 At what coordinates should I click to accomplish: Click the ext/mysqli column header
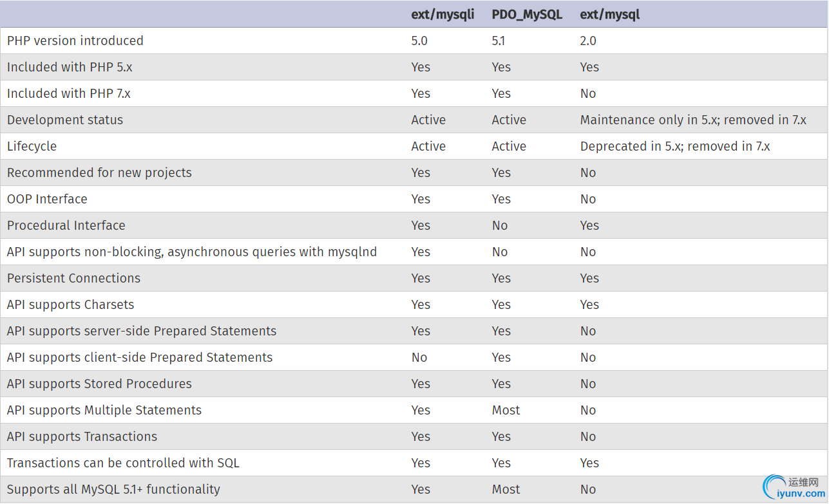point(443,14)
